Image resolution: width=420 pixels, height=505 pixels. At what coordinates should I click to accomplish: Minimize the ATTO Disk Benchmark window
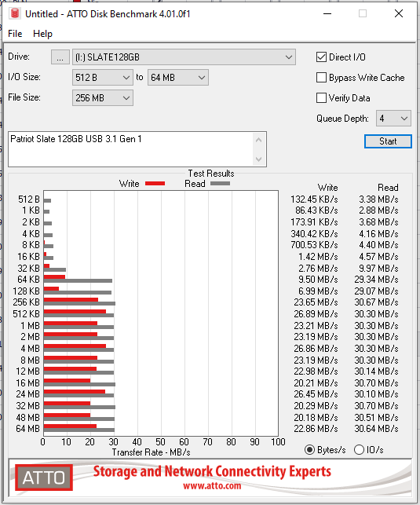coord(327,14)
